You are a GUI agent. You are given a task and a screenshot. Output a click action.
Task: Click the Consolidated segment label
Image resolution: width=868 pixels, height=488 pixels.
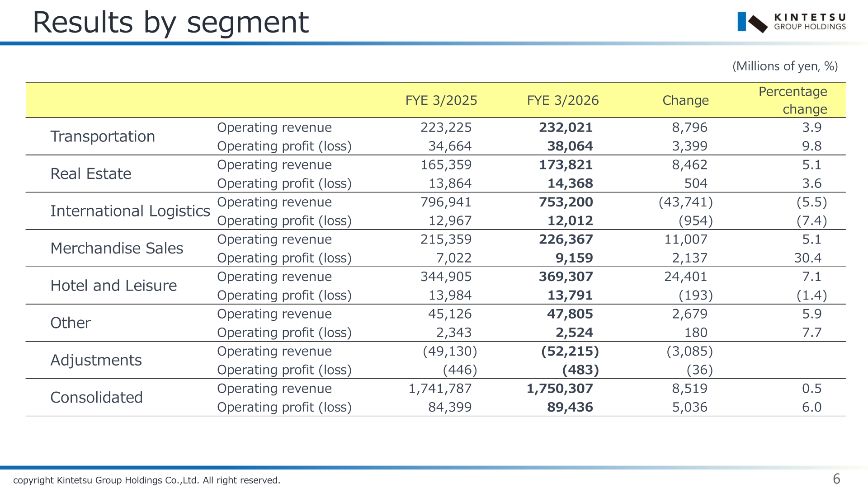click(x=96, y=398)
